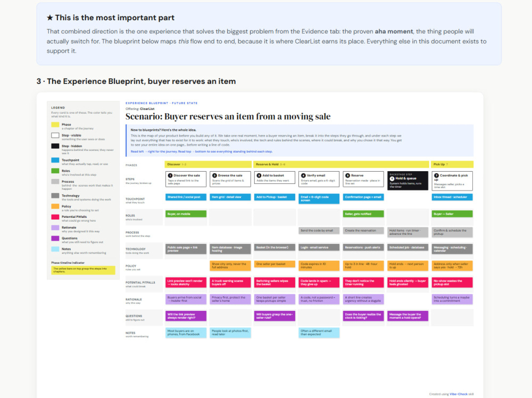Click technology card 'Basket (in the browser)'
The width and height of the screenshot is (532, 398).
tap(275, 248)
